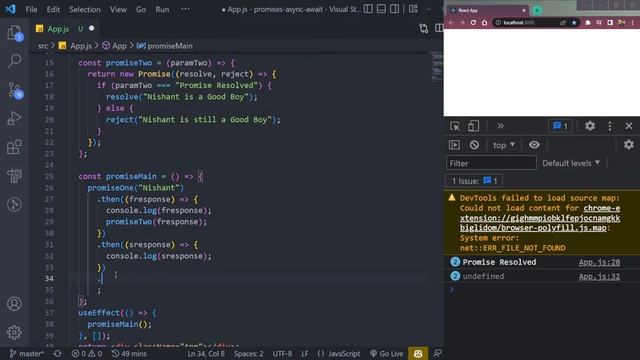Open Default levels dropdown
This screenshot has width=640, height=360.
coord(571,163)
